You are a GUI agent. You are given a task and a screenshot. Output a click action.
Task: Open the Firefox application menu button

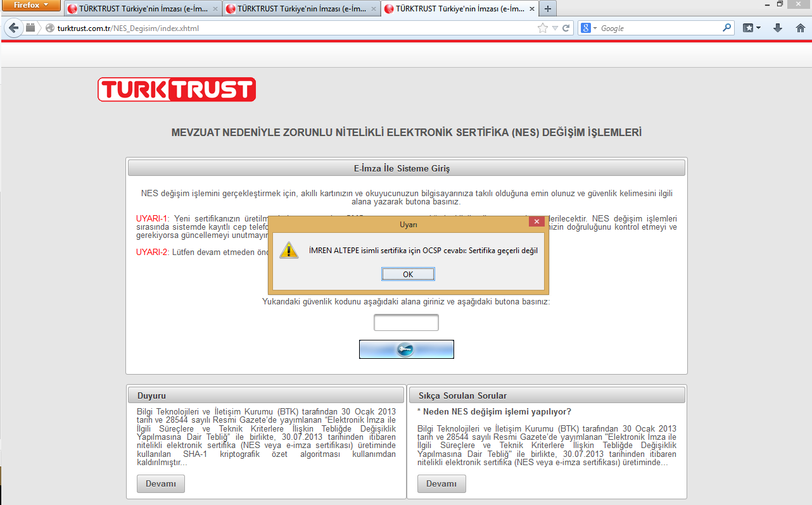(x=31, y=6)
